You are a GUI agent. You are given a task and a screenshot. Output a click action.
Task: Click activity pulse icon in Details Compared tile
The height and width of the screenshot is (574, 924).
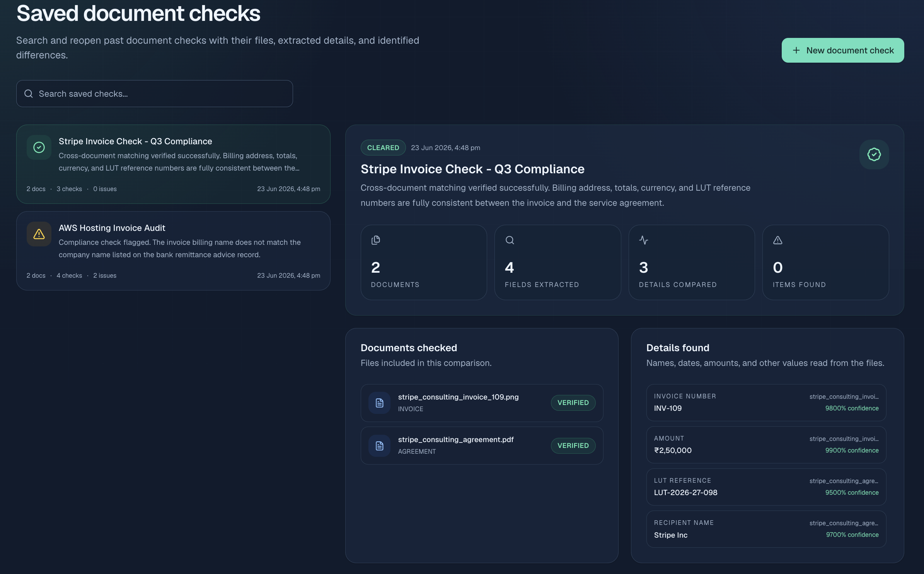tap(643, 240)
